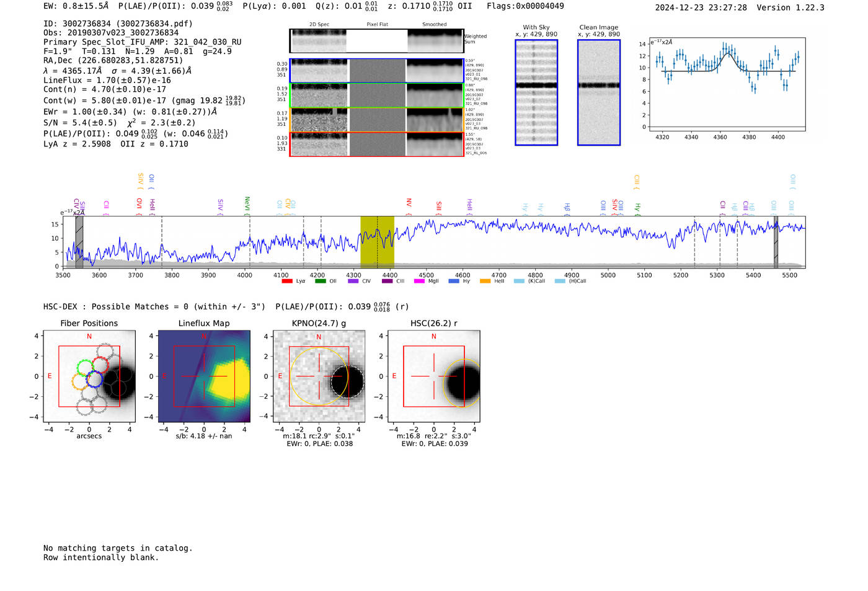Open the HSC(26.2) r image
Screen dimensions: 868x591
click(x=433, y=376)
